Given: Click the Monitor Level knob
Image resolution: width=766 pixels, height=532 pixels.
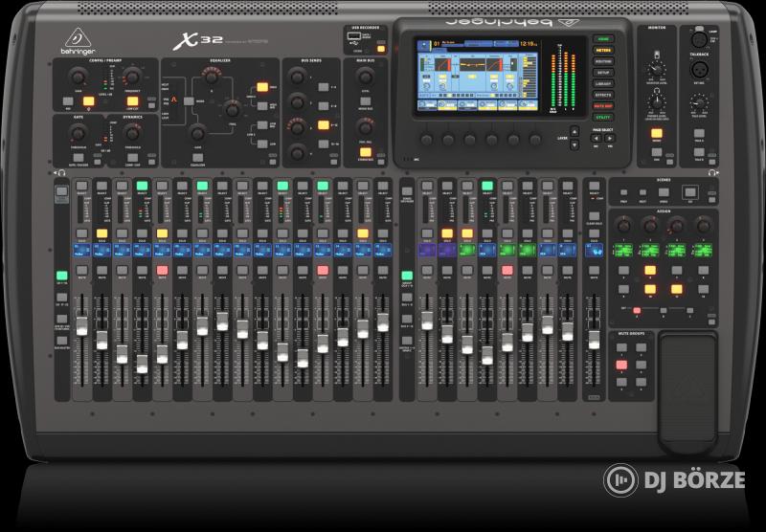Looking at the screenshot, I should (x=657, y=68).
